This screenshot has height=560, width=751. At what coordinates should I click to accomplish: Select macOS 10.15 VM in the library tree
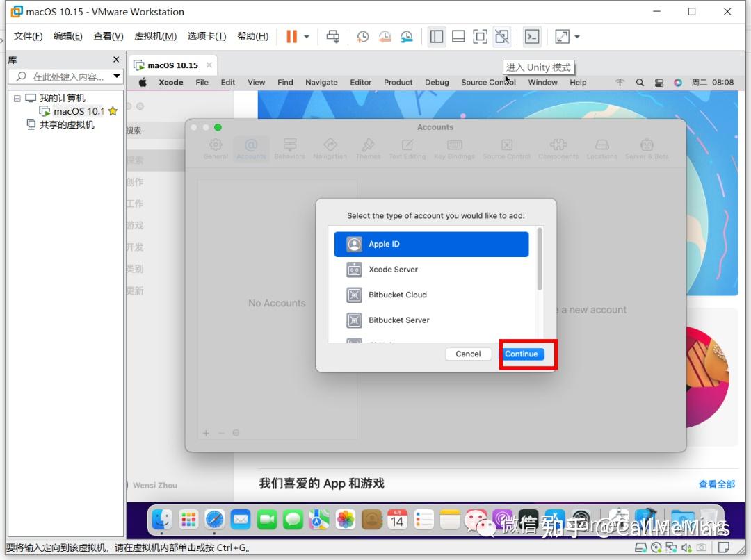point(78,111)
